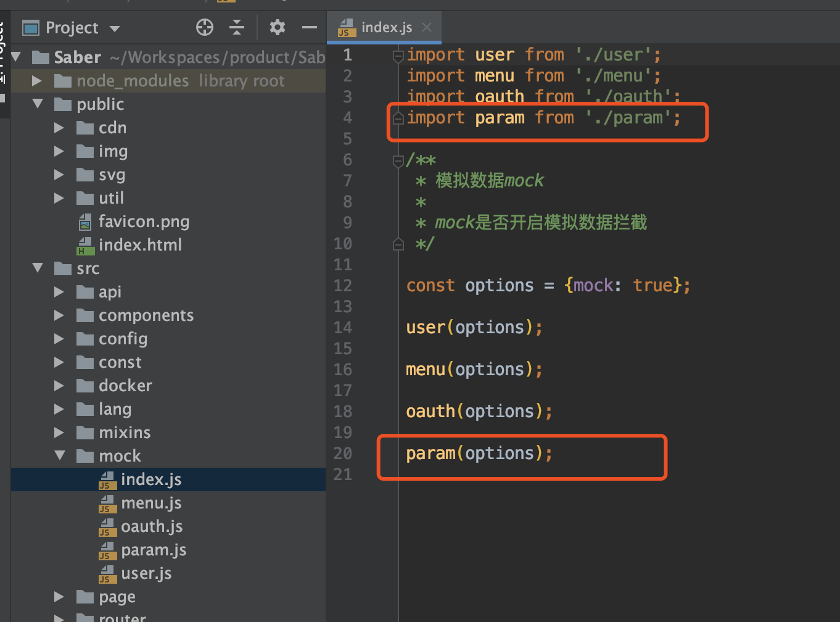Click line number 20 in the gutter

(x=343, y=454)
